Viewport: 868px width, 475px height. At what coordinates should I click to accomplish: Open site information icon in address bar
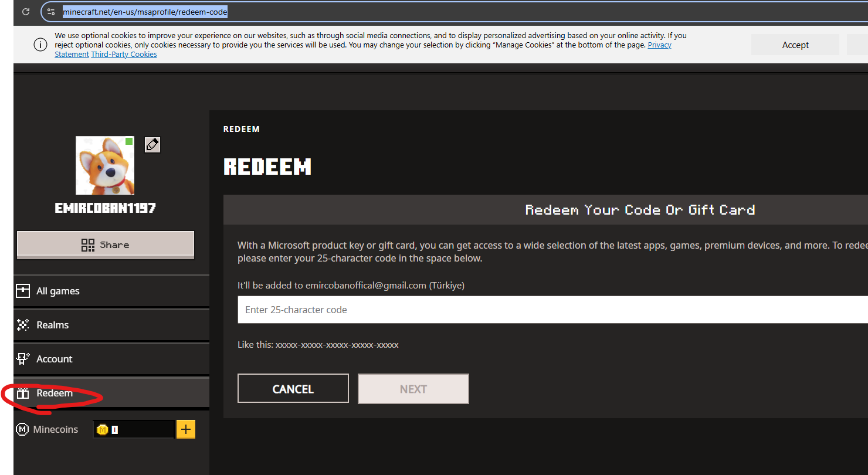tap(51, 12)
